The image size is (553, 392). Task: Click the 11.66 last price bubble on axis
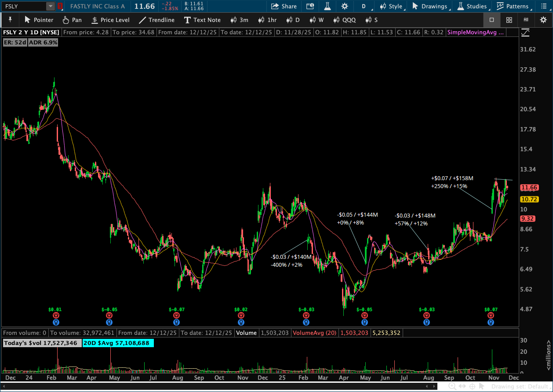[x=529, y=188]
